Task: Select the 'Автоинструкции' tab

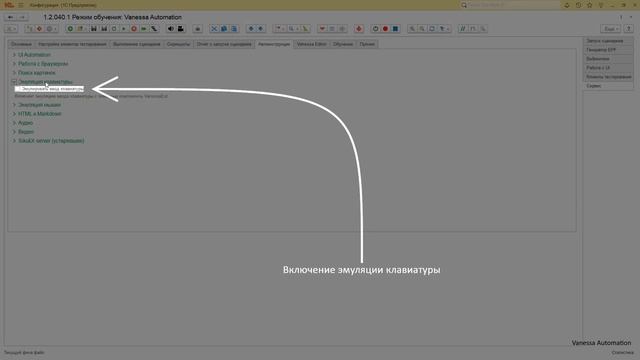Action: [x=274, y=44]
